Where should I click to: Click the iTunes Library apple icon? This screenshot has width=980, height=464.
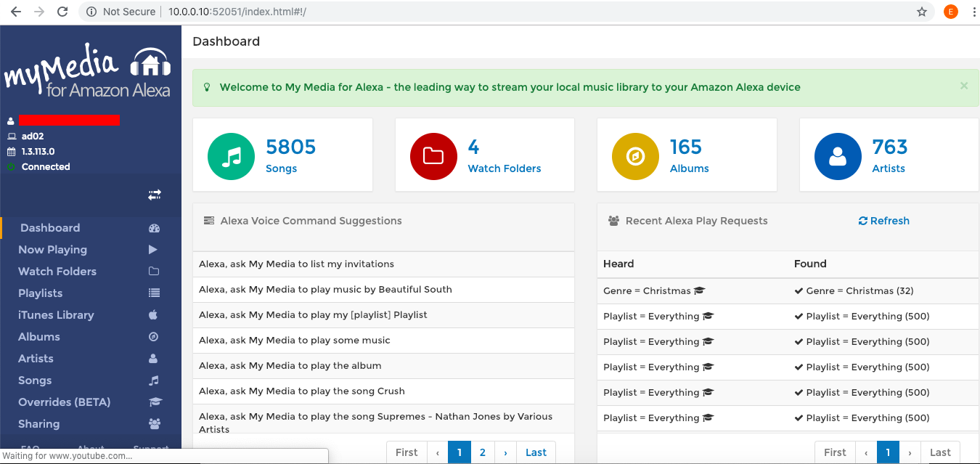click(x=153, y=315)
